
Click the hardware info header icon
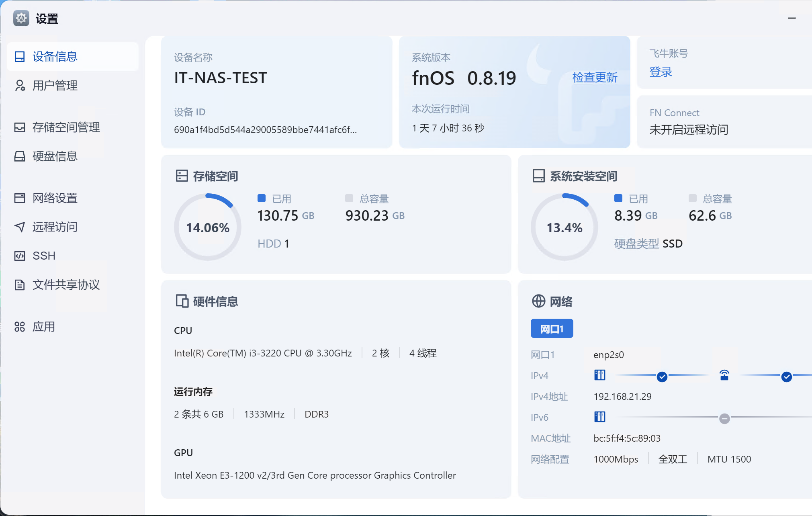click(182, 301)
